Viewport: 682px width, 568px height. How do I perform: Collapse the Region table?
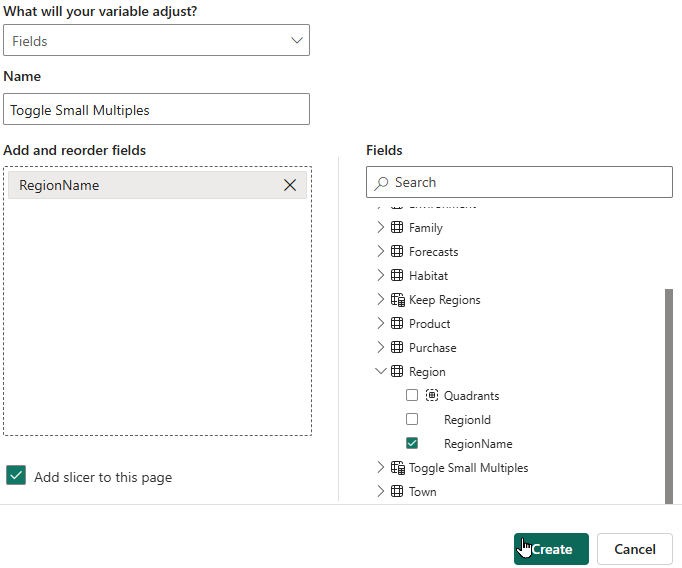click(x=381, y=371)
